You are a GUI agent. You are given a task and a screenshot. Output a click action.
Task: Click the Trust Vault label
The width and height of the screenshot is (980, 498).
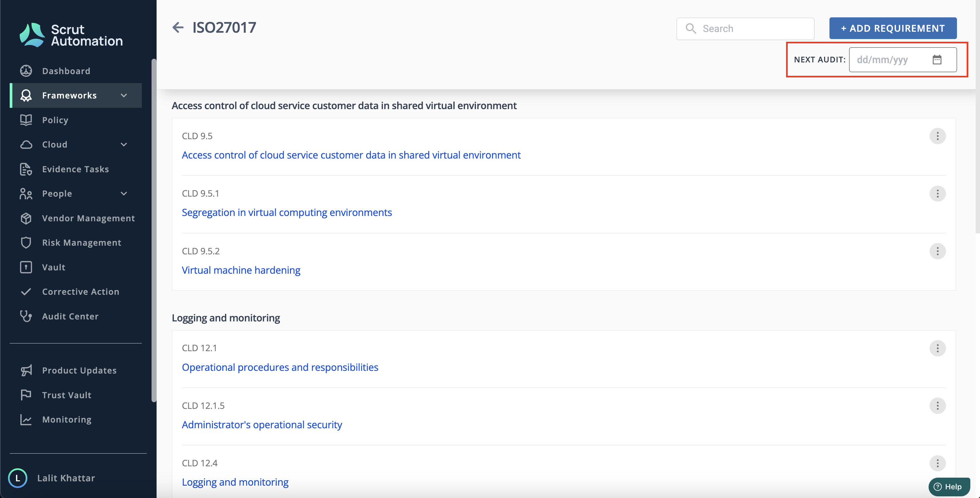point(67,395)
